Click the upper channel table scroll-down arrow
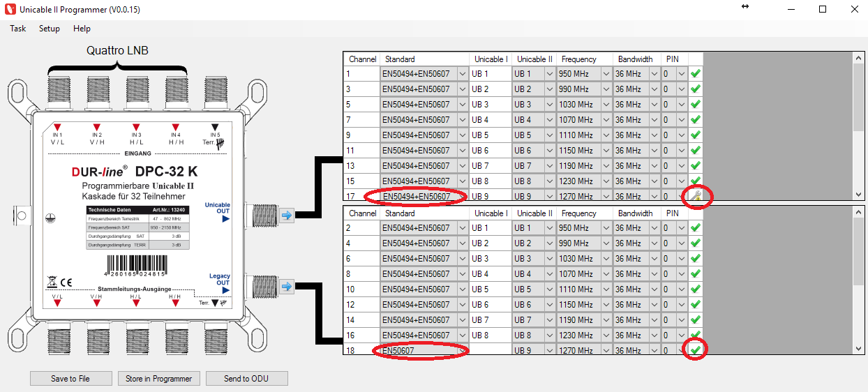Screen dimensions: 868x392 (858, 195)
